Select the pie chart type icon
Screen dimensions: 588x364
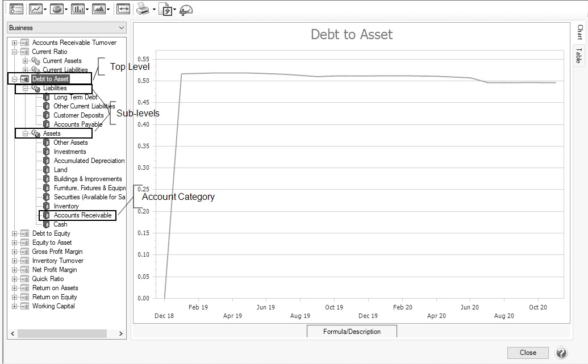tap(56, 9)
